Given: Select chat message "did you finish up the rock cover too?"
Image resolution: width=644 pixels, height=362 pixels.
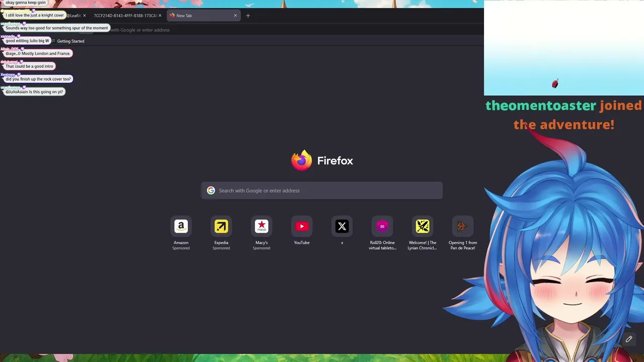Looking at the screenshot, I should point(38,79).
